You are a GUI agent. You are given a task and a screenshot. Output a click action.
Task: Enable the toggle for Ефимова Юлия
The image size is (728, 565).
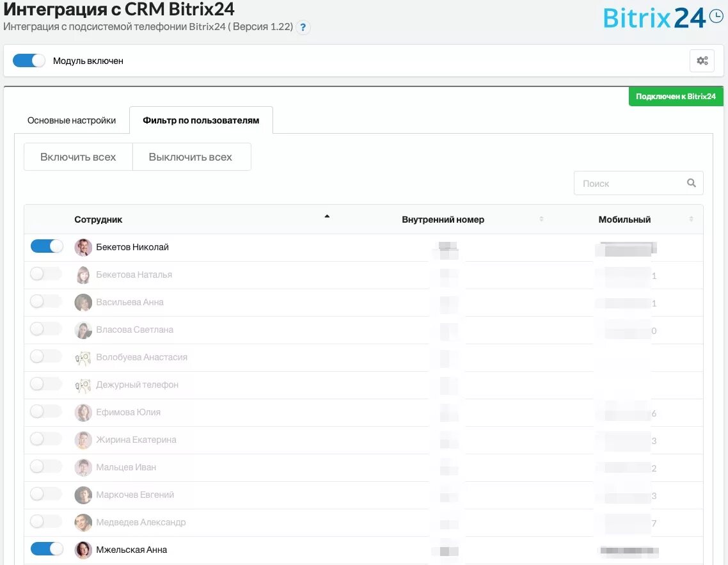(46, 411)
